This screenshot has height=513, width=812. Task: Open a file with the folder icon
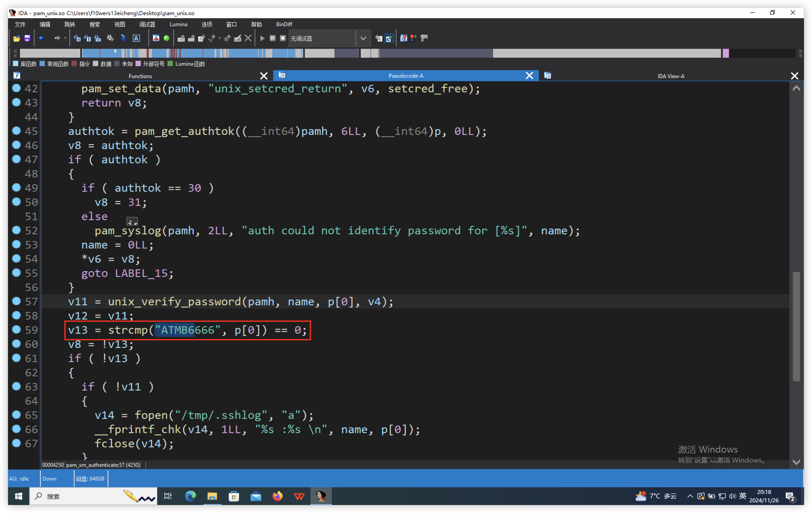[16, 38]
